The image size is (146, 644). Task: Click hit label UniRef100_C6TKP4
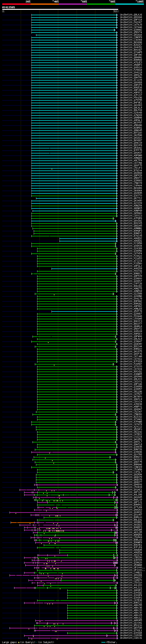click(131, 254)
